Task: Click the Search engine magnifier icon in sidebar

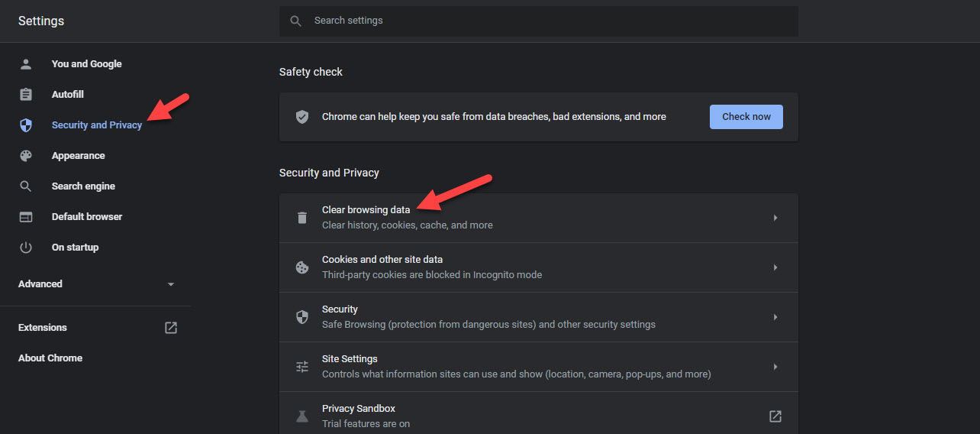Action: pyautogui.click(x=26, y=186)
